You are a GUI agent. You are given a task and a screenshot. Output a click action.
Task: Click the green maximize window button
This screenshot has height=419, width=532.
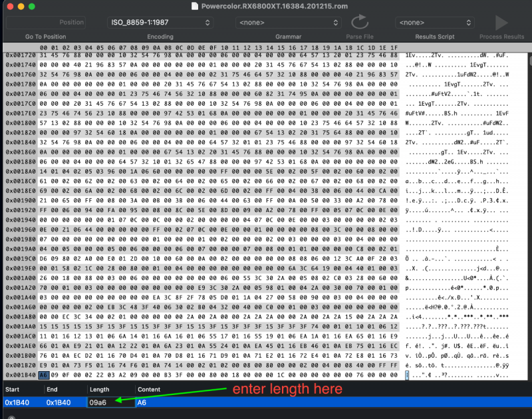(31, 7)
